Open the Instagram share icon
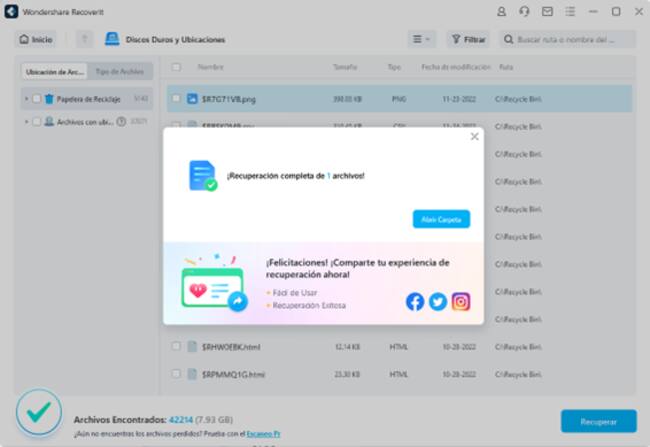 point(461,301)
